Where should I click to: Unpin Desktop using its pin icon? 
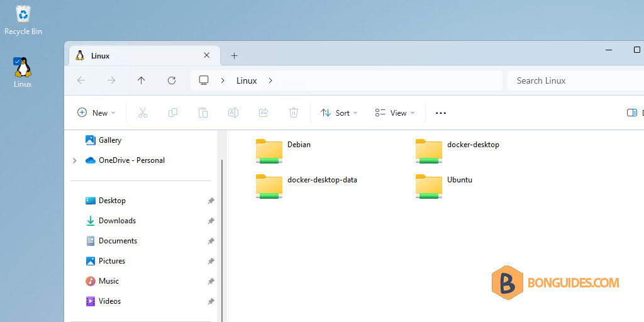coord(211,201)
